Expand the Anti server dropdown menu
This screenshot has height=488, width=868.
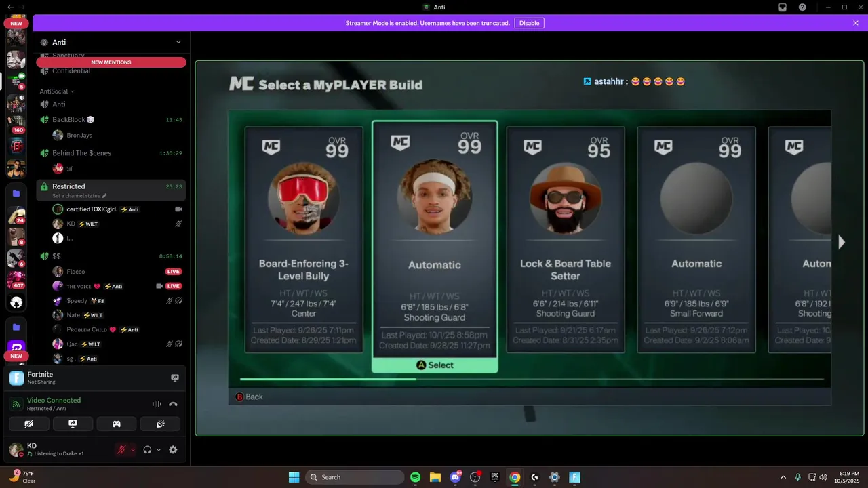(x=178, y=42)
